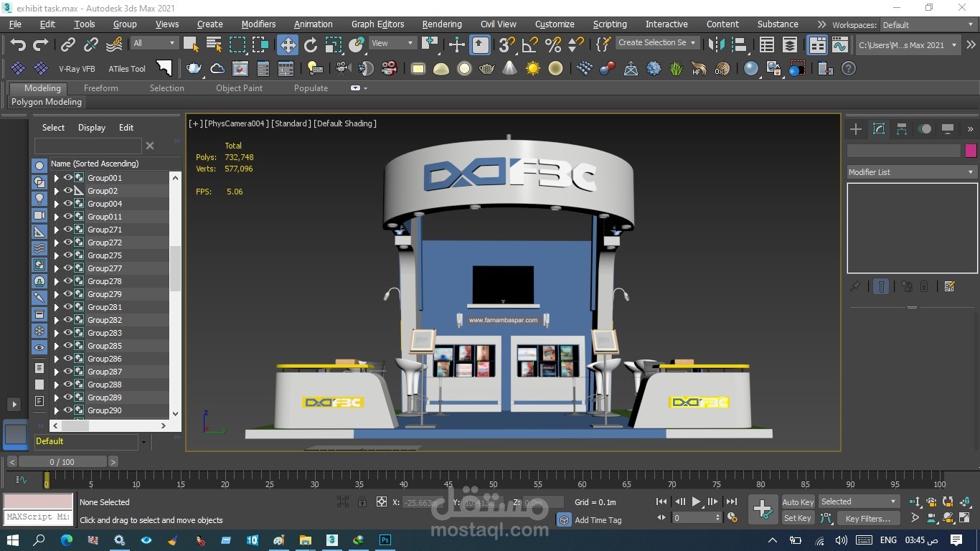Open Configure Modifier Sets
980x551 pixels.
click(x=950, y=286)
